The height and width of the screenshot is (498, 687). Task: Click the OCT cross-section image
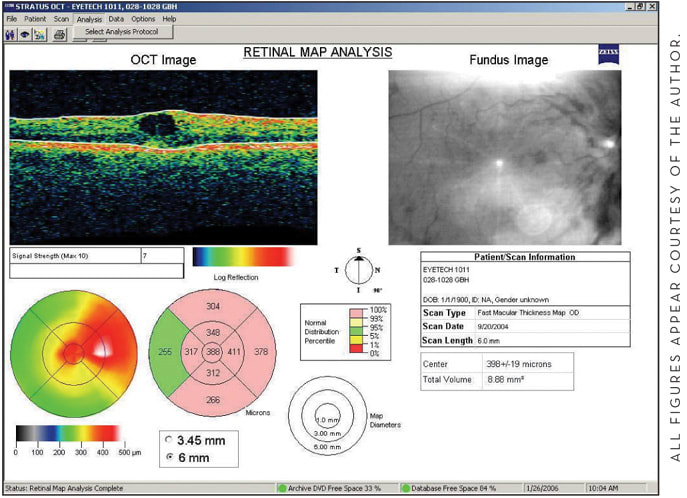tap(163, 157)
